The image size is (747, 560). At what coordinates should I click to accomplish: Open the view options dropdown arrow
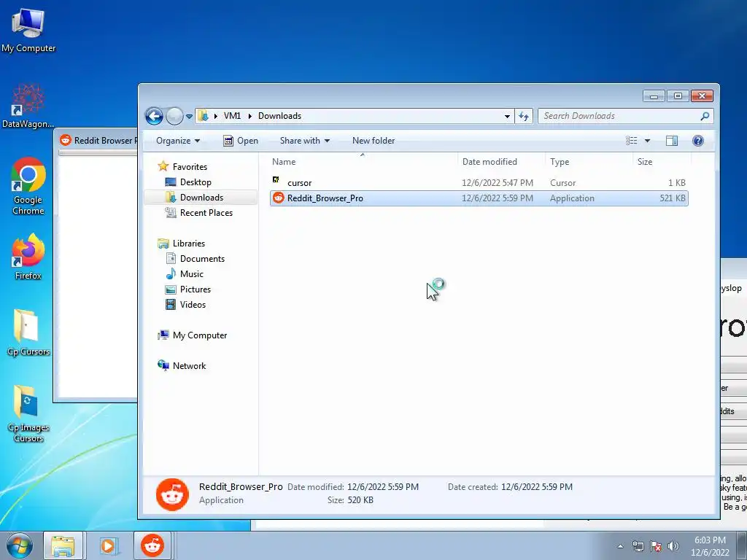647,141
